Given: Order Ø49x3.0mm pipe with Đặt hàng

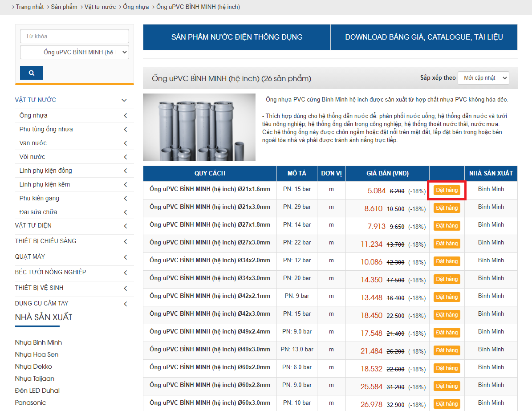Looking at the screenshot, I should (447, 350).
